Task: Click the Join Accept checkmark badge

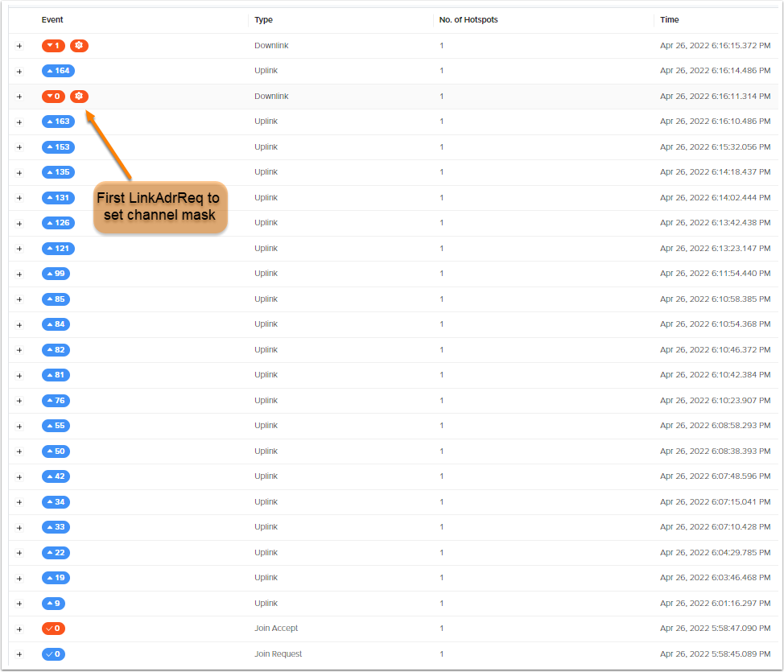Action: coord(53,629)
